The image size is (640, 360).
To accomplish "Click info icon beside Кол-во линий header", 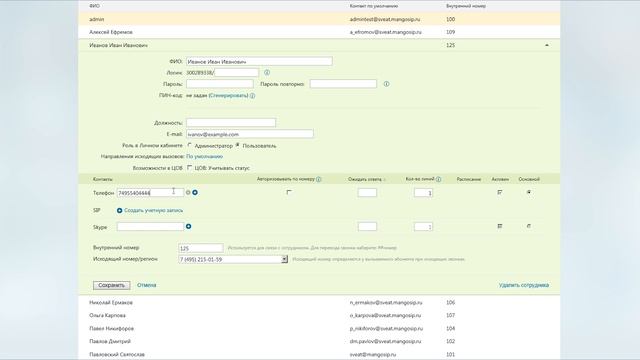I will 438,179.
